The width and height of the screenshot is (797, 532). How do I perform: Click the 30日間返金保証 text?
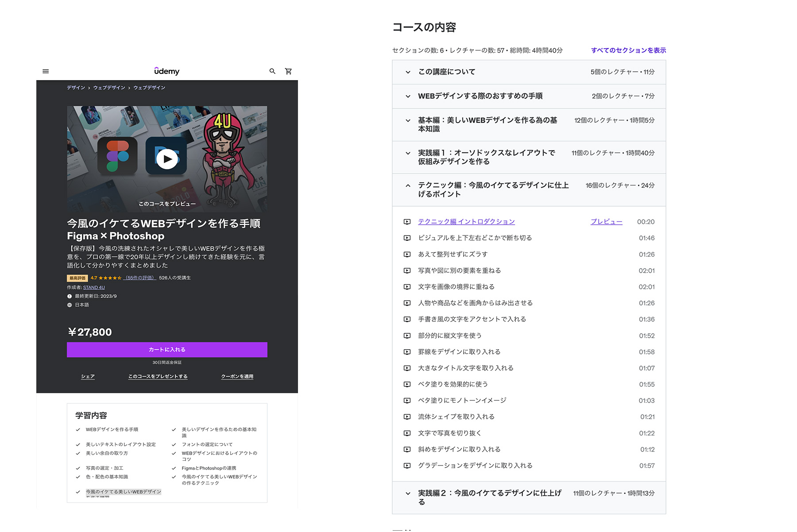pos(167,362)
